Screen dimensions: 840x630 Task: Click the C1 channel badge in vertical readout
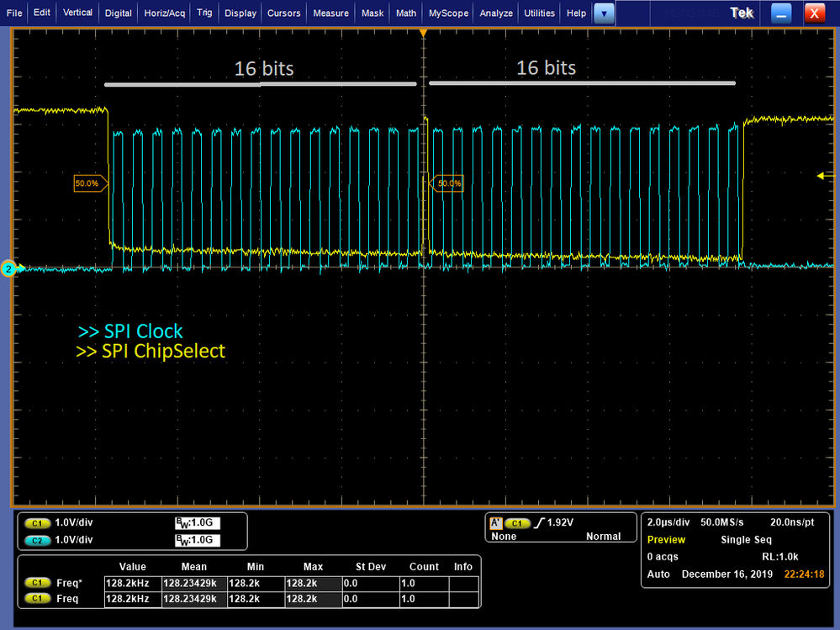click(x=37, y=523)
